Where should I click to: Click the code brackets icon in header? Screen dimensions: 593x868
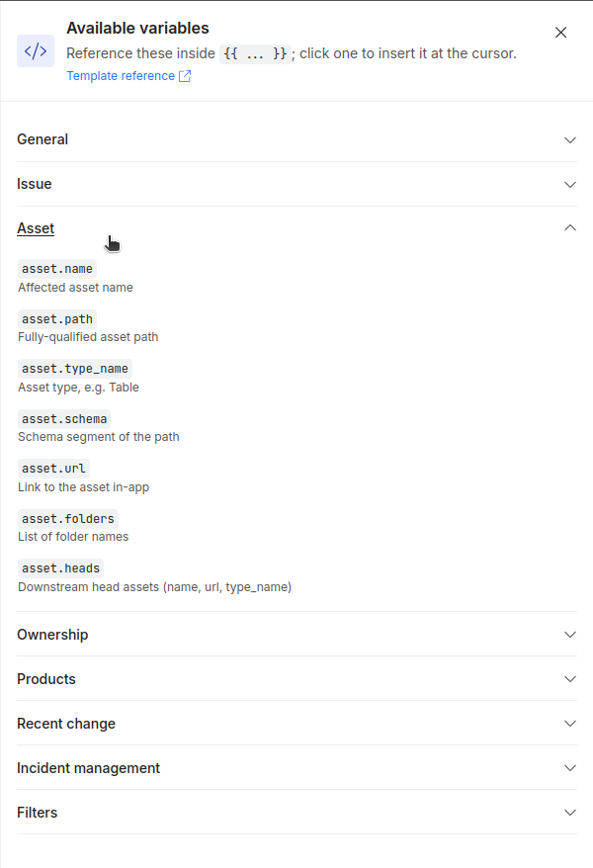tap(36, 51)
